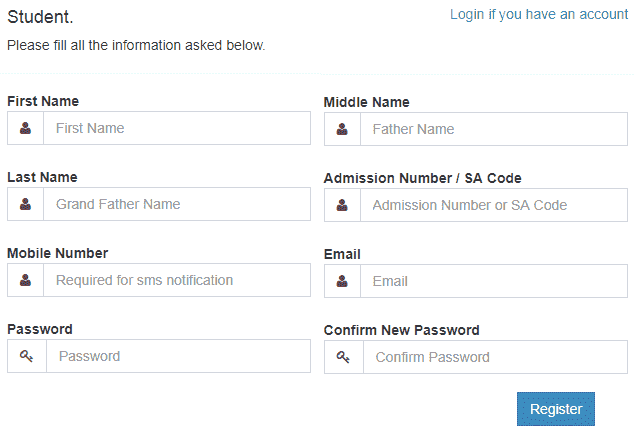Viewport: 635px width, 433px height.
Task: Click the mobile number sms notification field
Action: coord(176,280)
